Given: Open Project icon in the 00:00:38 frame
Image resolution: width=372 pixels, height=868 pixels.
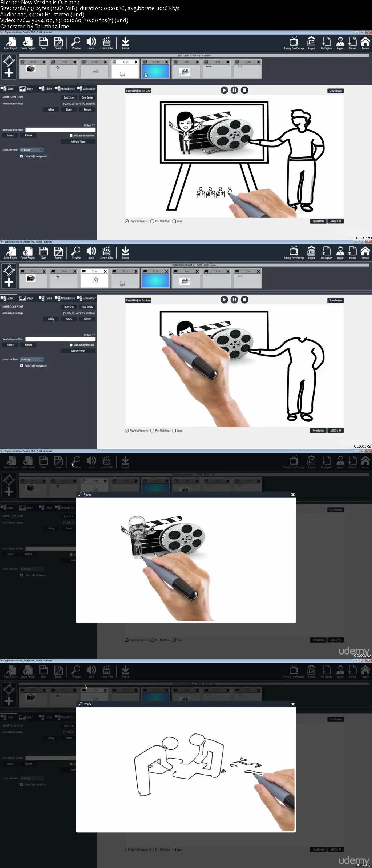Looking at the screenshot, I should [11, 253].
